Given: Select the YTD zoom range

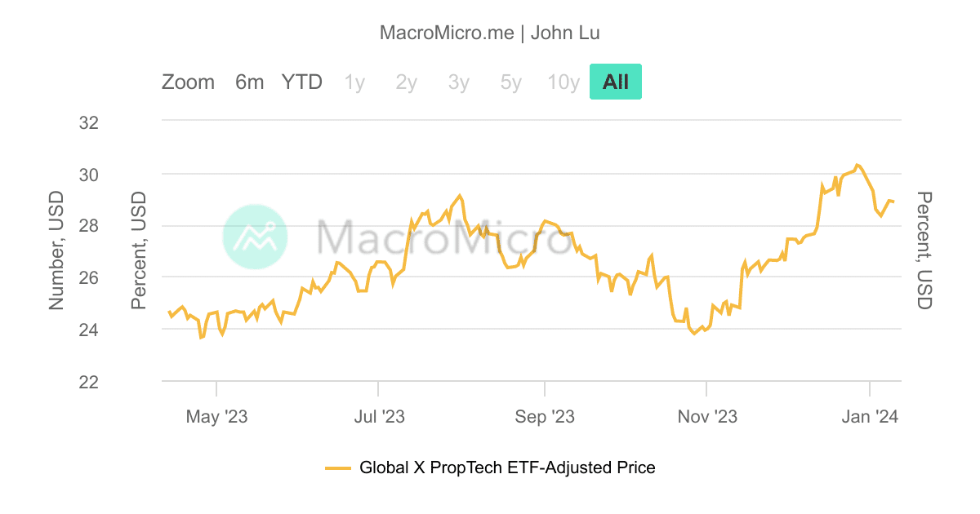Looking at the screenshot, I should (x=301, y=82).
